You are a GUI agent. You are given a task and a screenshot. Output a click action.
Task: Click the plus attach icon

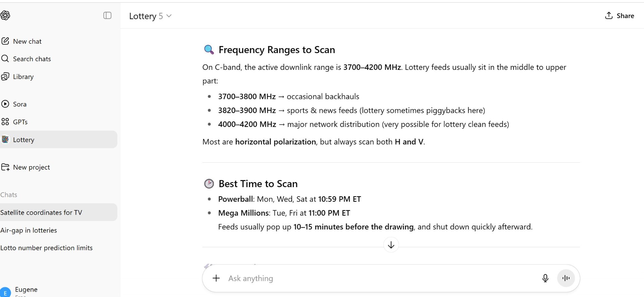(x=216, y=278)
